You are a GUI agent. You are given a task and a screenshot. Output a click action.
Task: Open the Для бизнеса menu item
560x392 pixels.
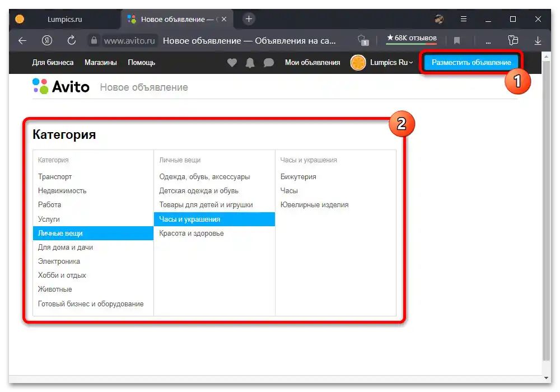[53, 63]
